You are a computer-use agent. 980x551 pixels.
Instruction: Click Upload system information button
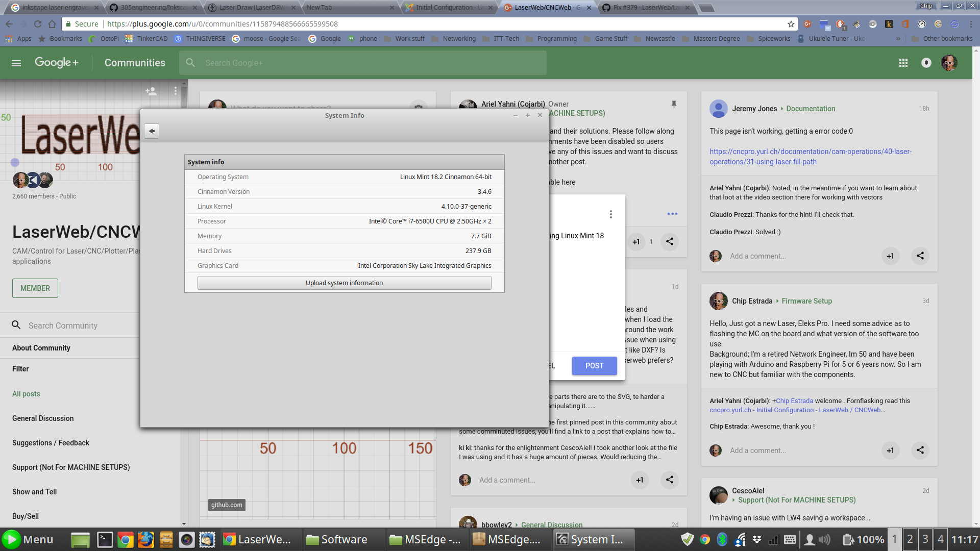coord(345,283)
